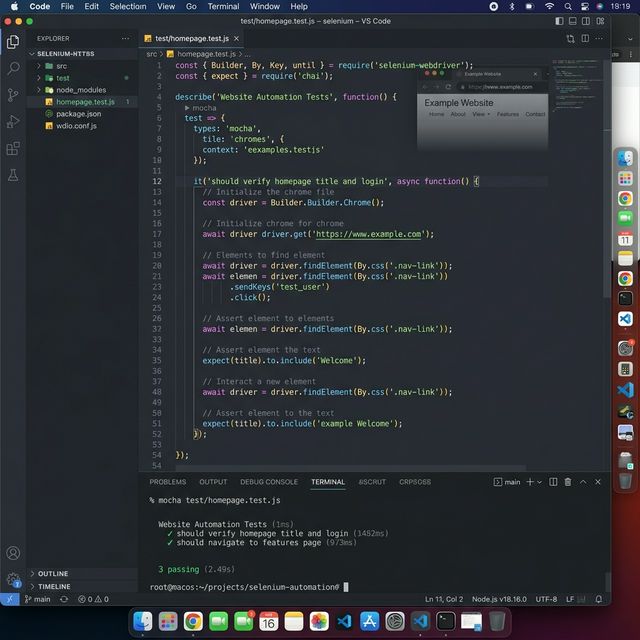The image size is (640, 640).
Task: Open Spotlight search in menu bar
Action: tap(568, 6)
